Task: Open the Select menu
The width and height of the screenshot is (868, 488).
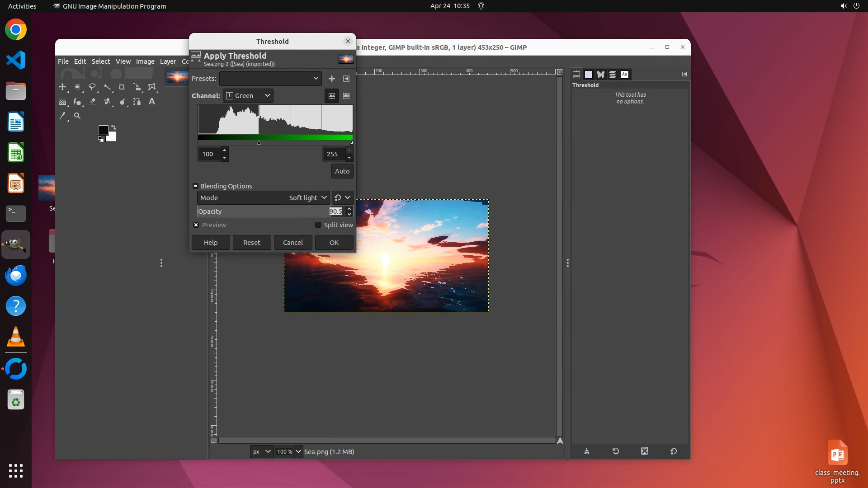Action: pos(100,61)
